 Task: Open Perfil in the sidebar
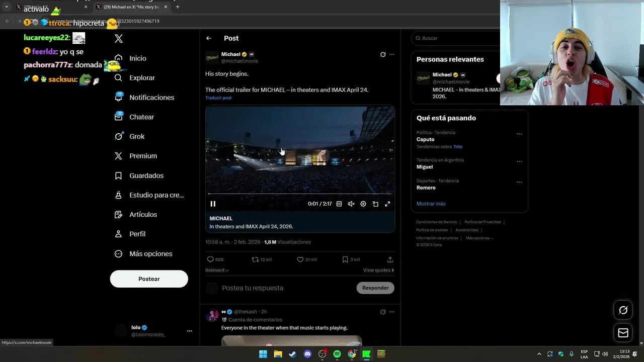pos(130,234)
